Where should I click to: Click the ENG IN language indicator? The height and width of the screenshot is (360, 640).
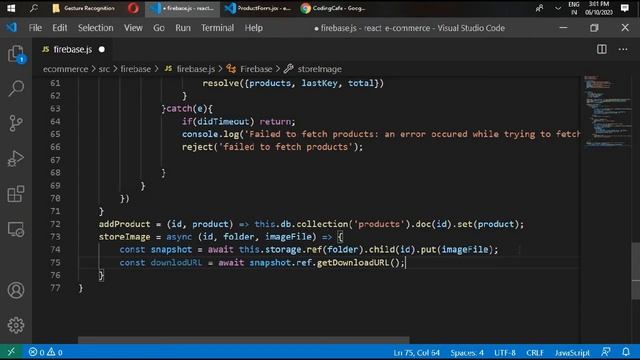pyautogui.click(x=574, y=8)
